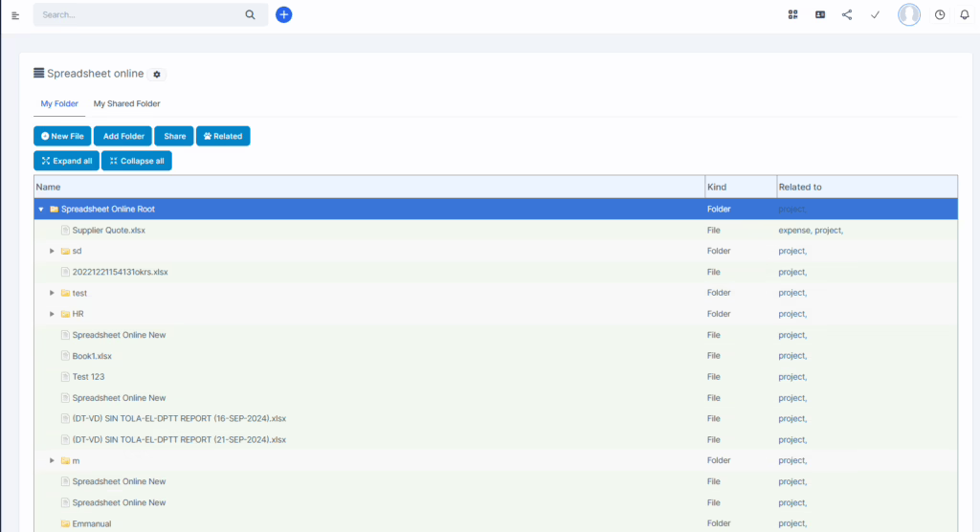This screenshot has height=532, width=980.
Task: Open the user profile avatar
Action: (908, 14)
